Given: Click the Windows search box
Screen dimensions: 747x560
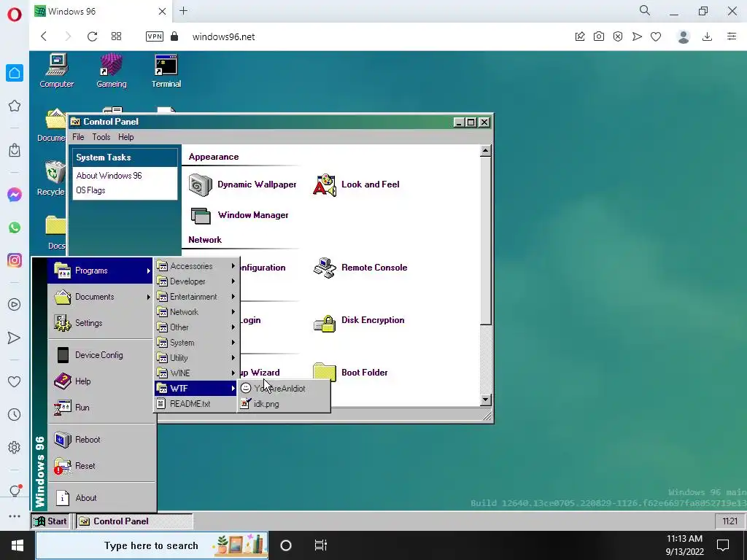Looking at the screenshot, I should click(152, 545).
